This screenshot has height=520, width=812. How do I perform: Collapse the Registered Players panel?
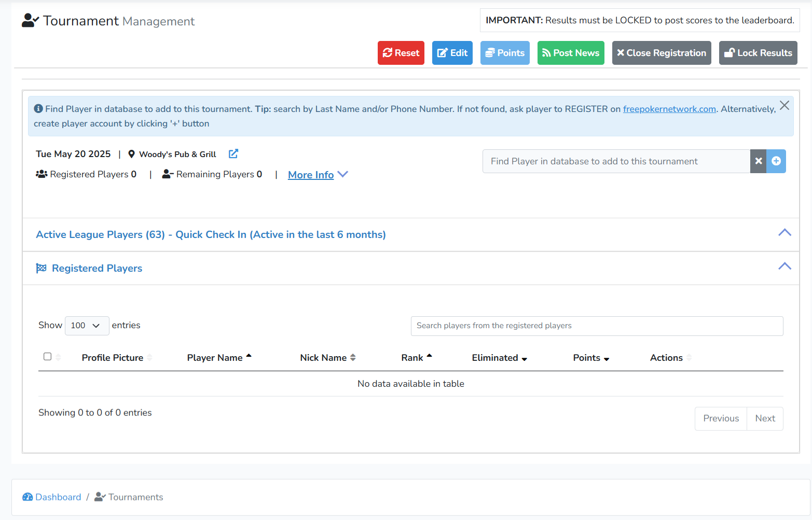[x=784, y=266]
